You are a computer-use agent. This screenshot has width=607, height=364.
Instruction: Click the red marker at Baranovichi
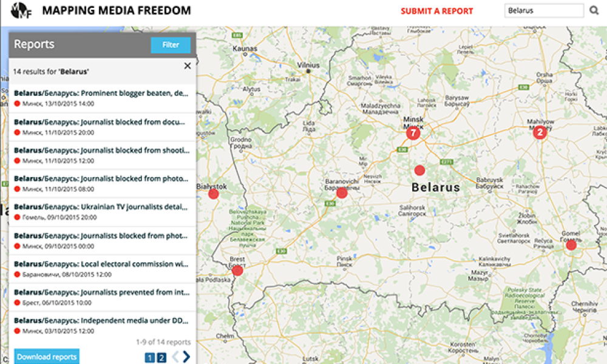click(341, 193)
